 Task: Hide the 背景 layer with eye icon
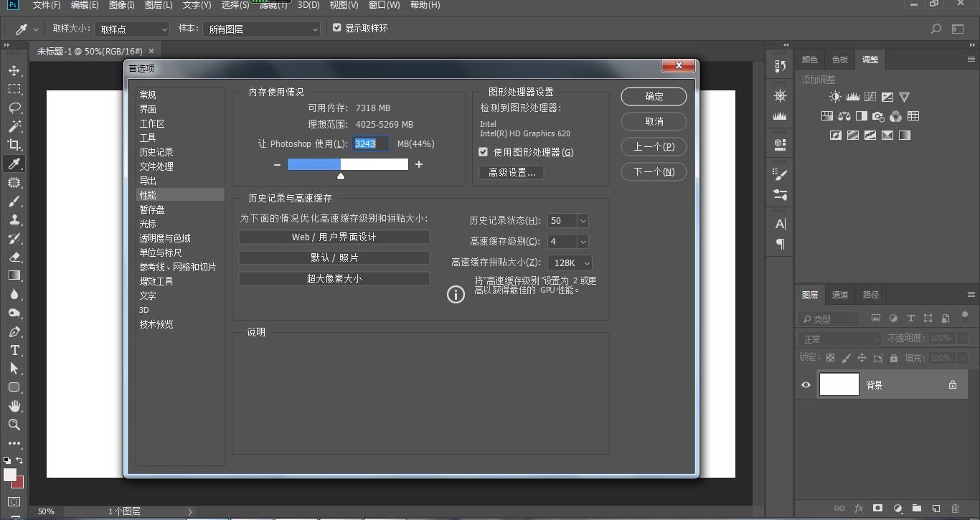[806, 385]
